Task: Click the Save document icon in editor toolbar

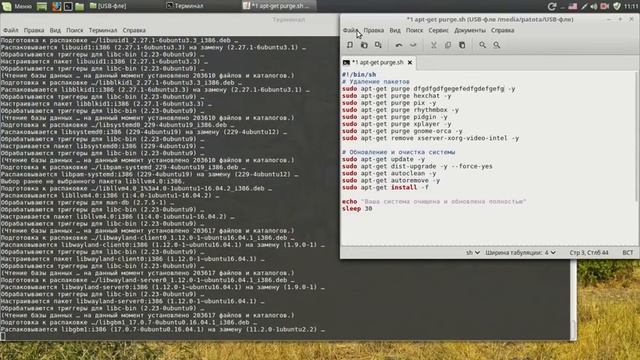Action: 378,45
